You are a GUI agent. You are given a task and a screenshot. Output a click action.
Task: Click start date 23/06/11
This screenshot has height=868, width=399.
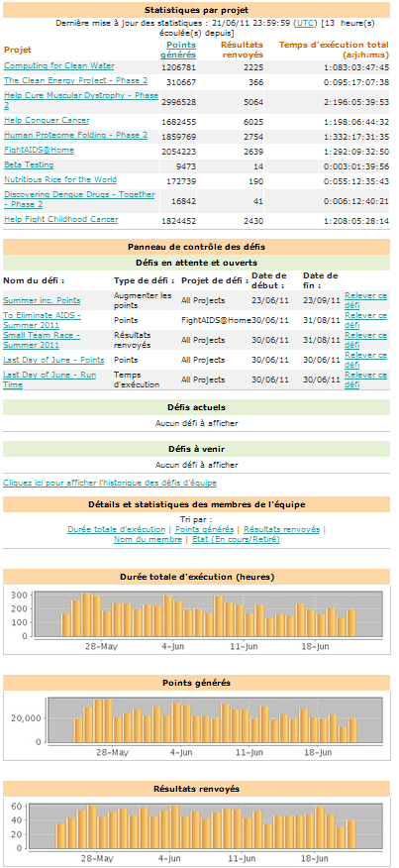click(x=270, y=301)
